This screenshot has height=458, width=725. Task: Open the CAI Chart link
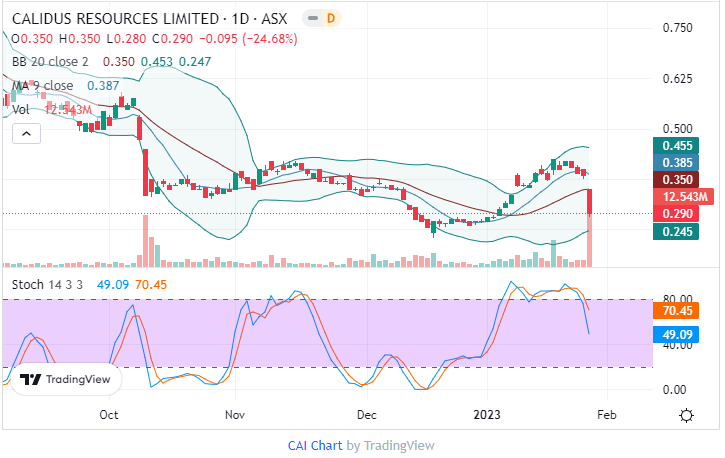pos(315,446)
